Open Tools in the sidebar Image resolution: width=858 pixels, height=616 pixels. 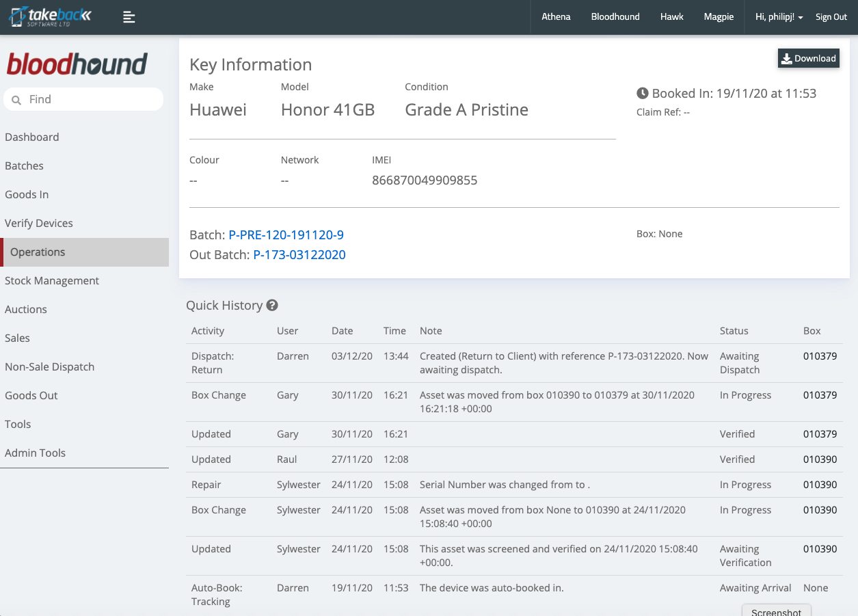click(x=18, y=424)
